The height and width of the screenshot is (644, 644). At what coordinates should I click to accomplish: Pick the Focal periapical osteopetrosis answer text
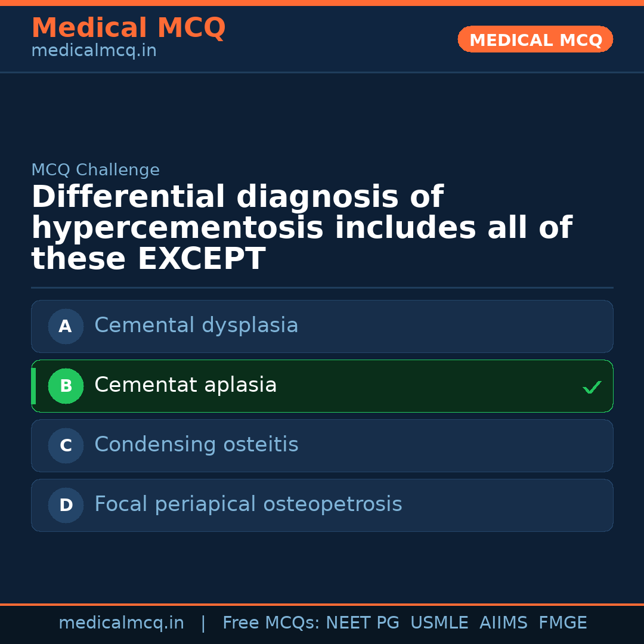tap(248, 504)
